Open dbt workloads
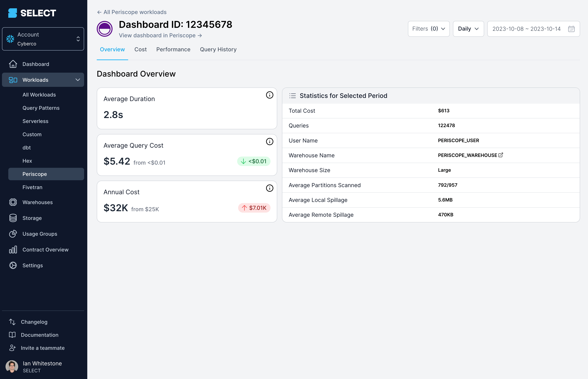The height and width of the screenshot is (379, 588). point(27,148)
